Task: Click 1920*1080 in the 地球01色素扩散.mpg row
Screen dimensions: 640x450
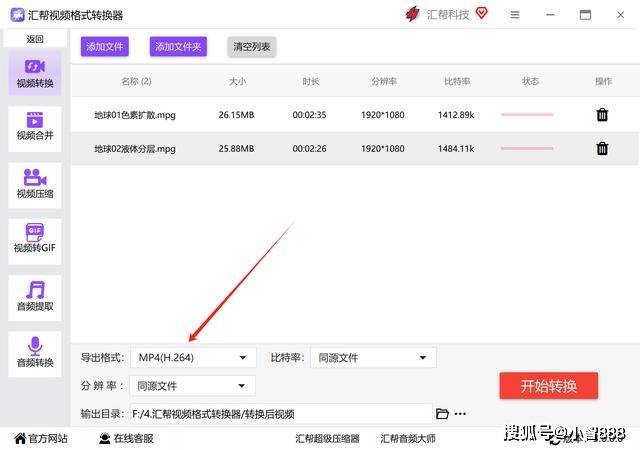Action: [x=383, y=115]
